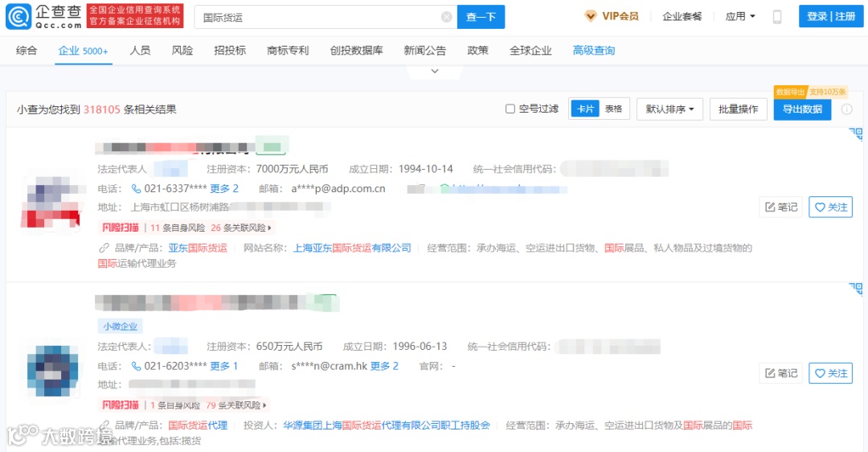
Task: Select the 全球企业 tab
Action: (x=530, y=51)
